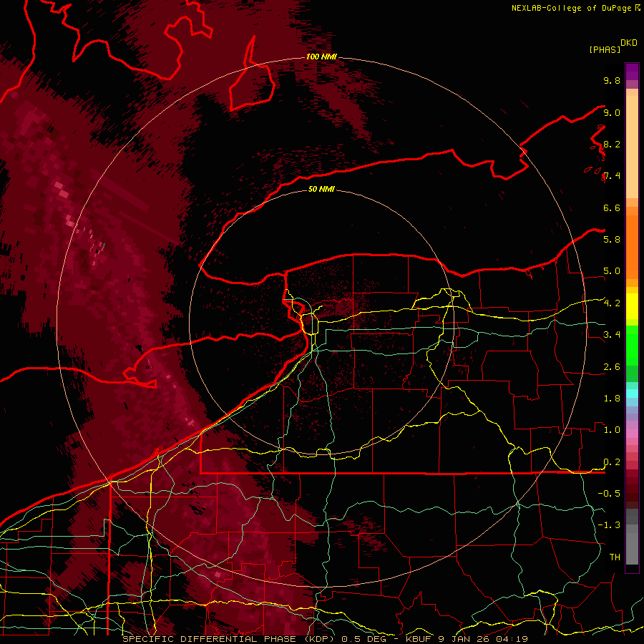Click the 2.6 value on color scale

[612, 367]
